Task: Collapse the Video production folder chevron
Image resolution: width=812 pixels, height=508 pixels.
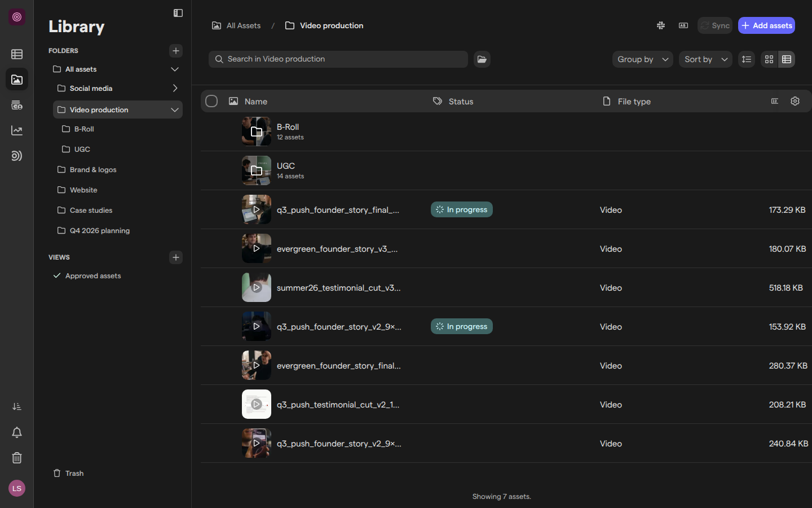Action: (x=175, y=110)
